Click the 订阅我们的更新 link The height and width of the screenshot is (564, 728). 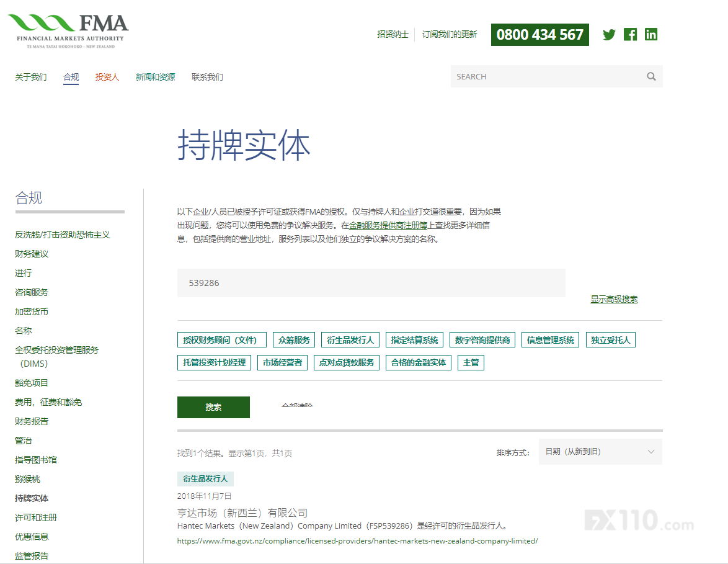(x=450, y=34)
